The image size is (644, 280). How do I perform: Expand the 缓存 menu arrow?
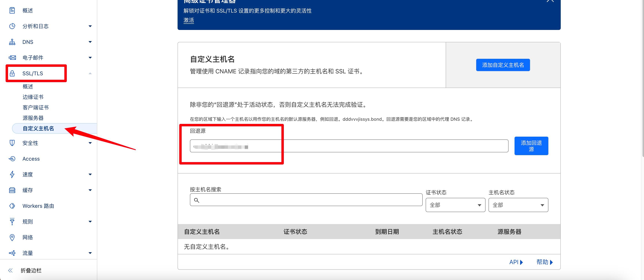[90, 190]
